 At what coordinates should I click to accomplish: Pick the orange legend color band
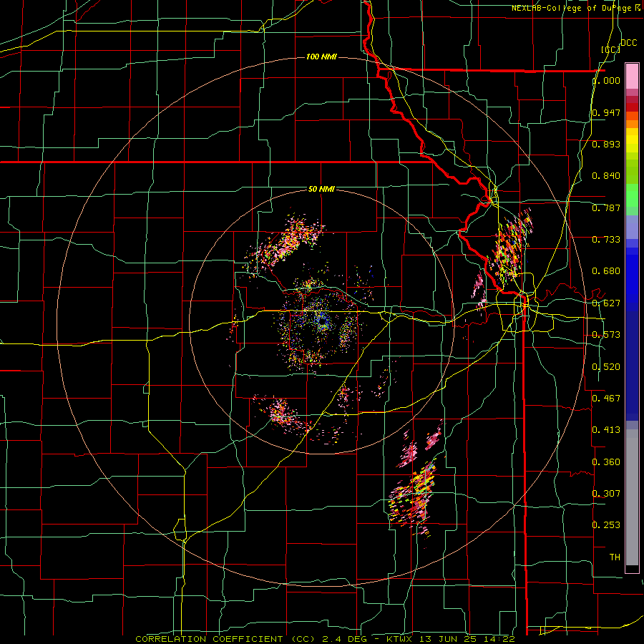click(632, 124)
